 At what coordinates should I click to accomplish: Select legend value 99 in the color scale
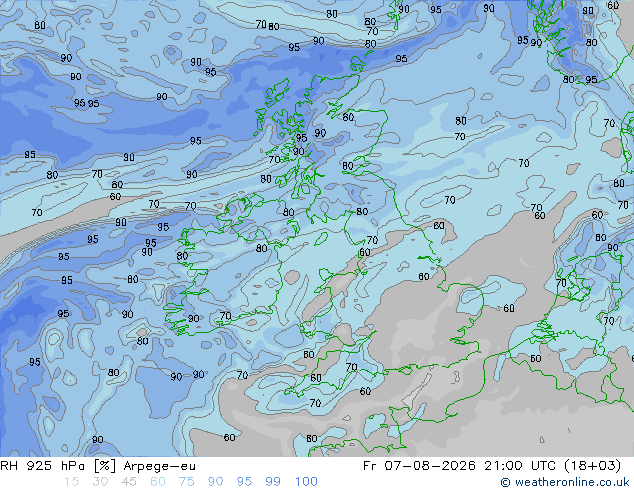pos(273,482)
